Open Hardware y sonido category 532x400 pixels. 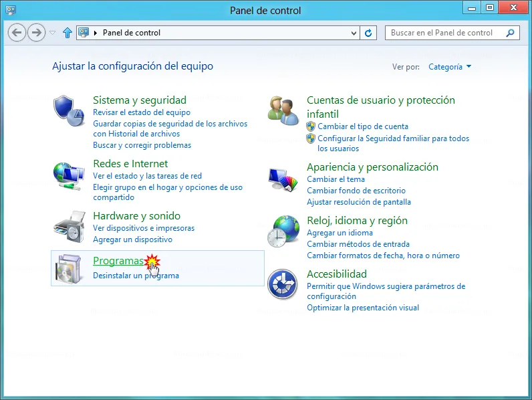coord(137,216)
